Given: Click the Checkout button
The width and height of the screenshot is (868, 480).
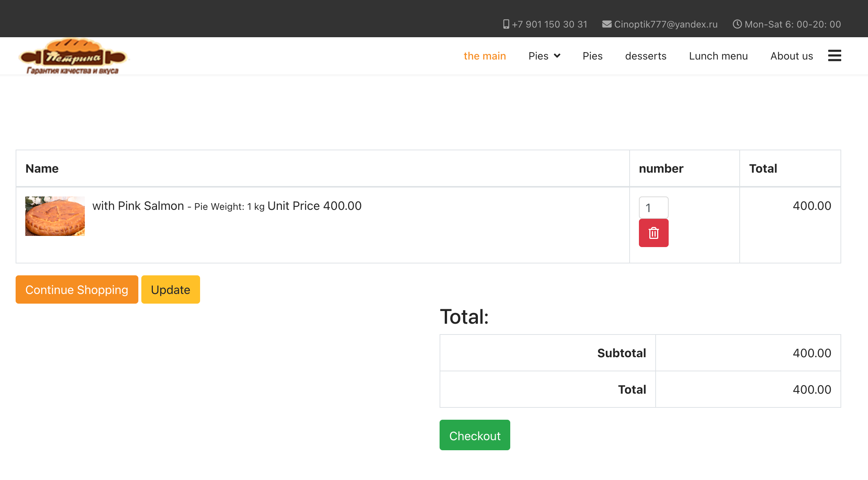Looking at the screenshot, I should tap(475, 436).
